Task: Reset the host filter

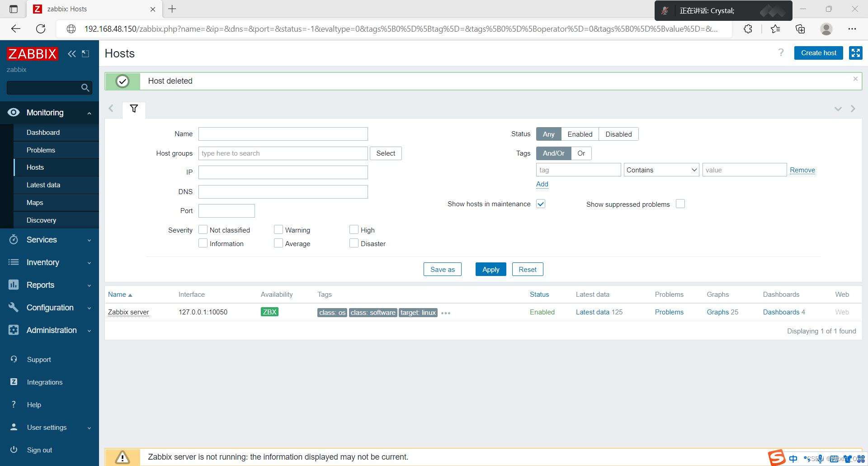Action: (x=528, y=269)
